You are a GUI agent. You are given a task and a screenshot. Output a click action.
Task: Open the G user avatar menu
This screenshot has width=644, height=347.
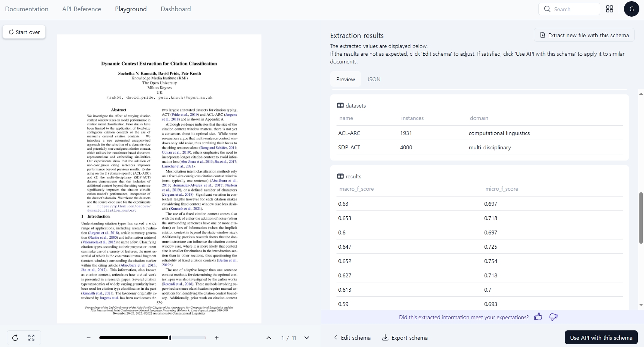click(631, 9)
